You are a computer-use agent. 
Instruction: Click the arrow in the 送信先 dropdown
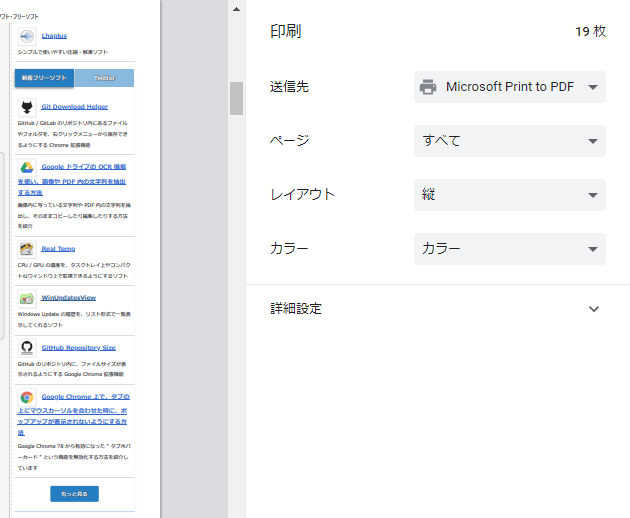(593, 87)
